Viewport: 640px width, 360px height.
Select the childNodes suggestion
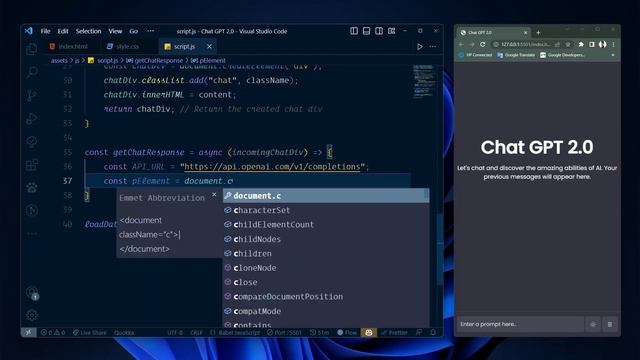coord(326,239)
